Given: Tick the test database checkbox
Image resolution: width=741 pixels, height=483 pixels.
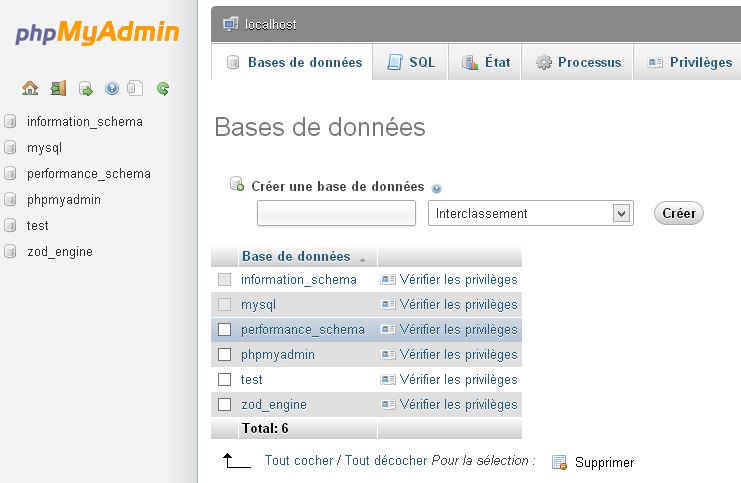Looking at the screenshot, I should click(224, 380).
